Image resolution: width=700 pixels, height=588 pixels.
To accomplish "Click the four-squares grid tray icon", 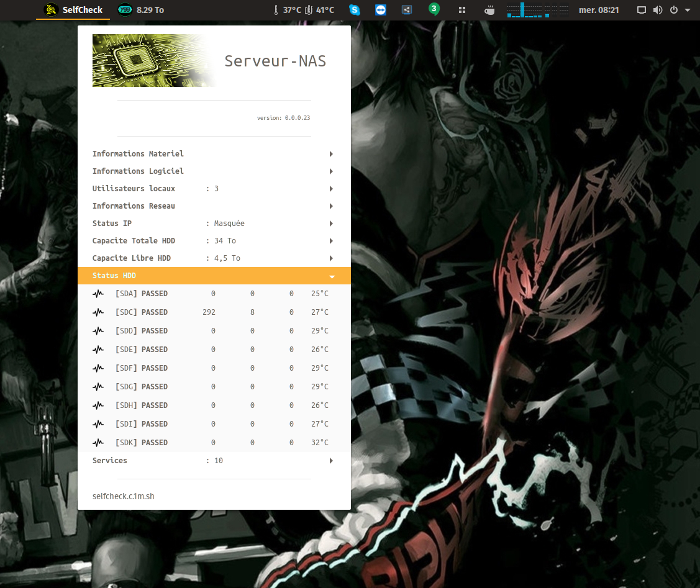I will coord(462,10).
